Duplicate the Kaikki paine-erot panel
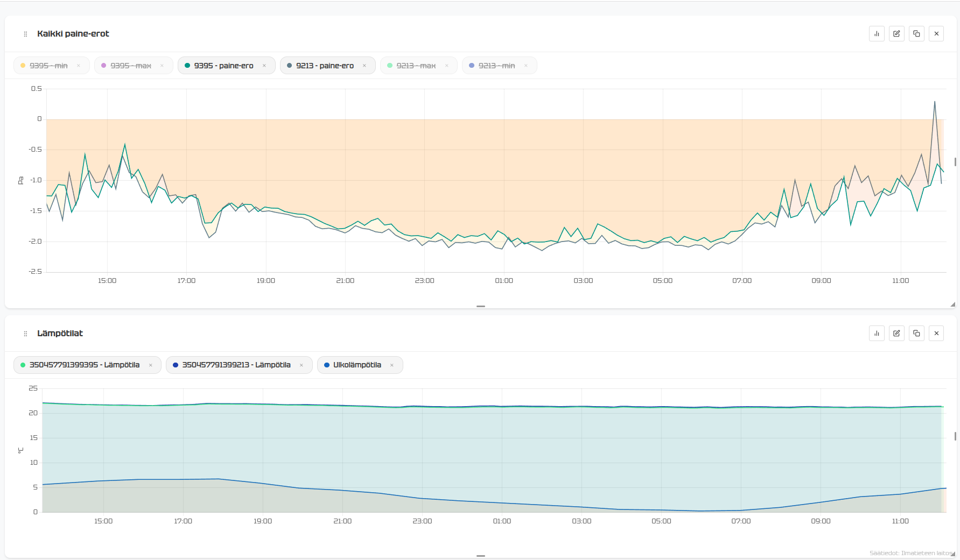This screenshot has height=560, width=960. [916, 33]
